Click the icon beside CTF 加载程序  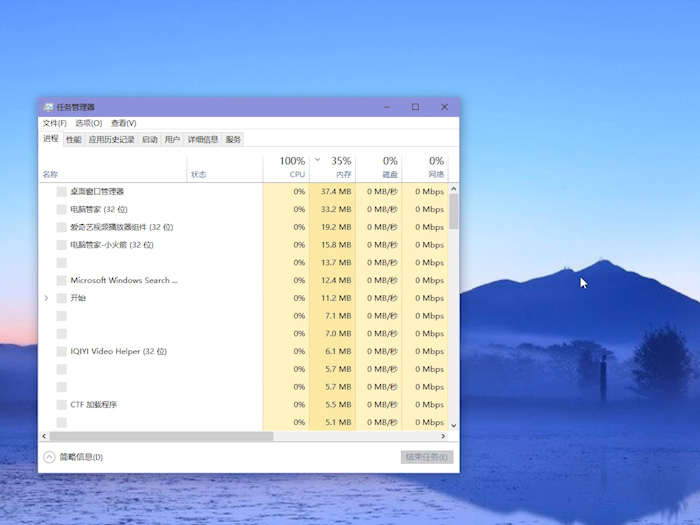tap(61, 405)
